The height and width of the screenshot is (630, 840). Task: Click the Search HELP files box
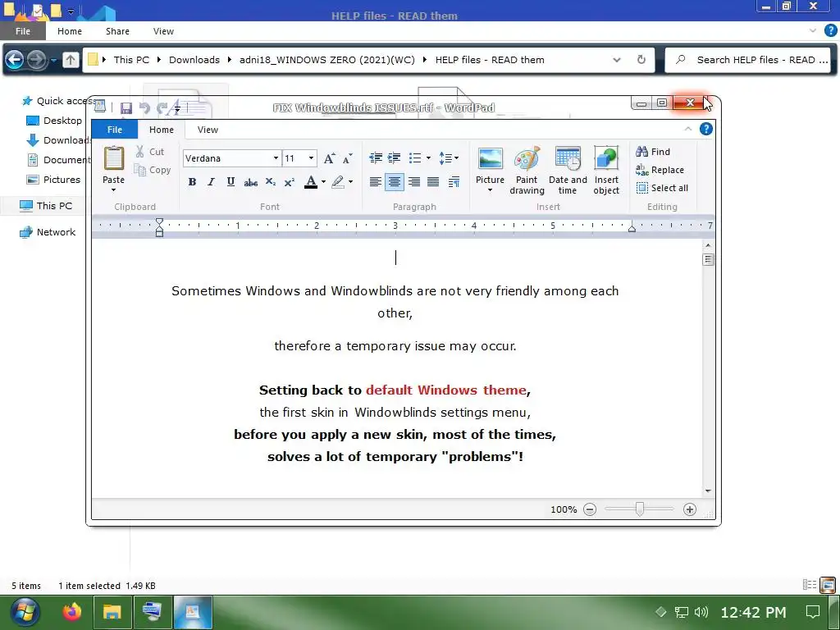tap(747, 60)
